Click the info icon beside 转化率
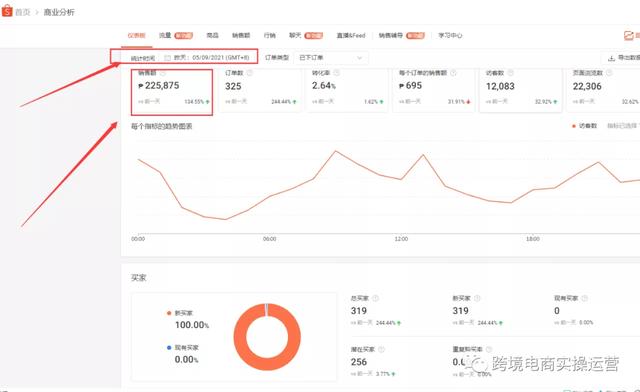 (x=336, y=73)
